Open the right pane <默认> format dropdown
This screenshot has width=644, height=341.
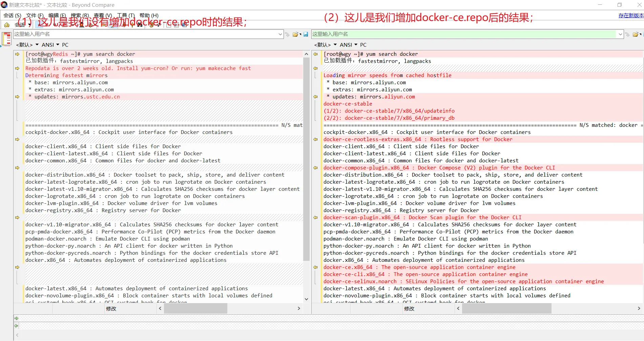point(326,45)
